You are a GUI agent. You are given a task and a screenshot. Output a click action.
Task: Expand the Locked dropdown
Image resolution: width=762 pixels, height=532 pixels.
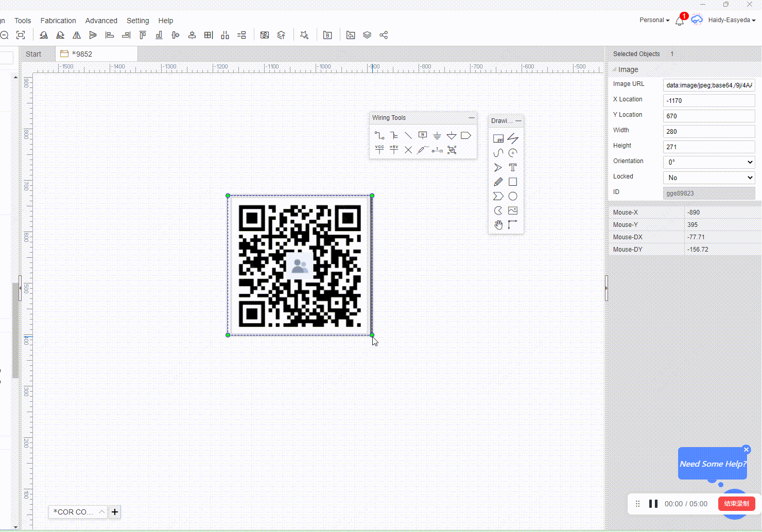pyautogui.click(x=709, y=178)
